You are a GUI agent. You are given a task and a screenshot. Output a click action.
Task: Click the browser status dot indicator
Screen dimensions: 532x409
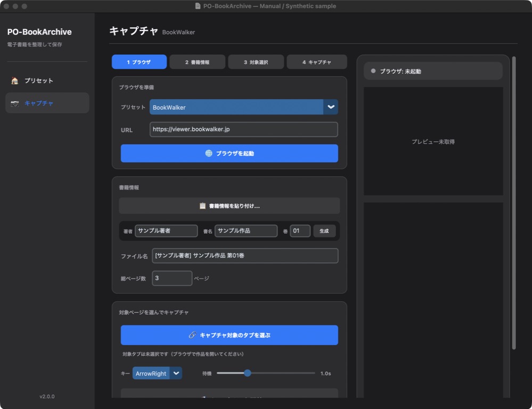(x=373, y=71)
